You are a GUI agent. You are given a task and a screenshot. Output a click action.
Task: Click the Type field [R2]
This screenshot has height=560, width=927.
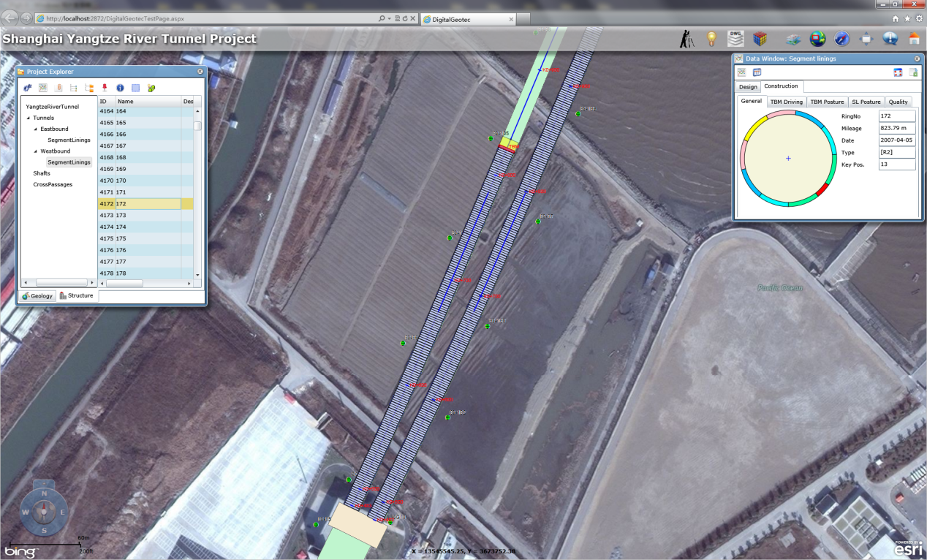coord(897,152)
